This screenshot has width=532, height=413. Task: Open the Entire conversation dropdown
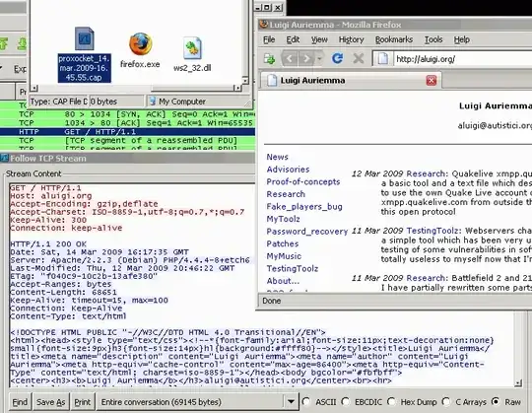click(x=197, y=402)
